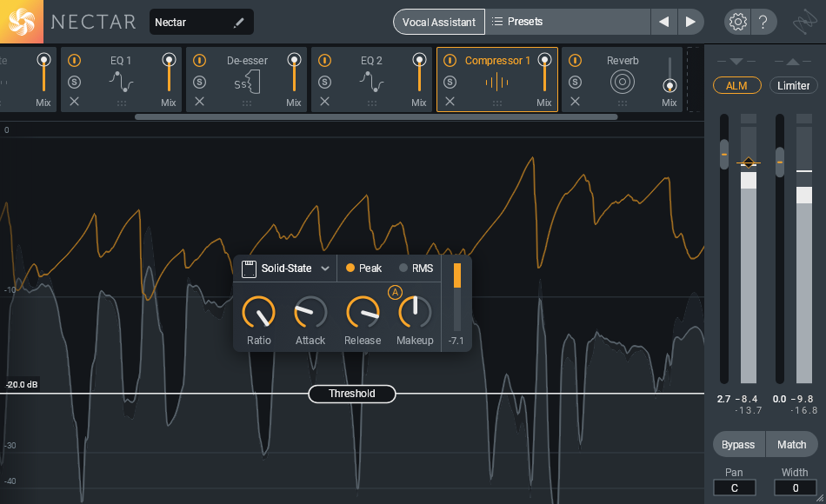This screenshot has height=504, width=826.
Task: Click the Compressor 1 waveform icon
Action: 496,83
